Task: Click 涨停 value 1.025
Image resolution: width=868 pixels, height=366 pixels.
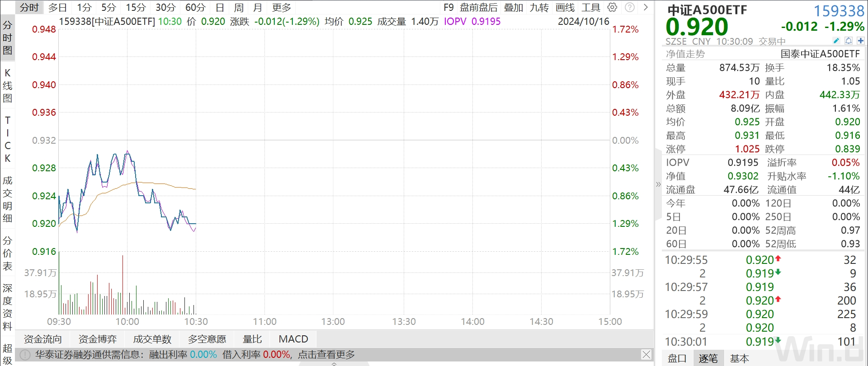Action: pos(747,149)
